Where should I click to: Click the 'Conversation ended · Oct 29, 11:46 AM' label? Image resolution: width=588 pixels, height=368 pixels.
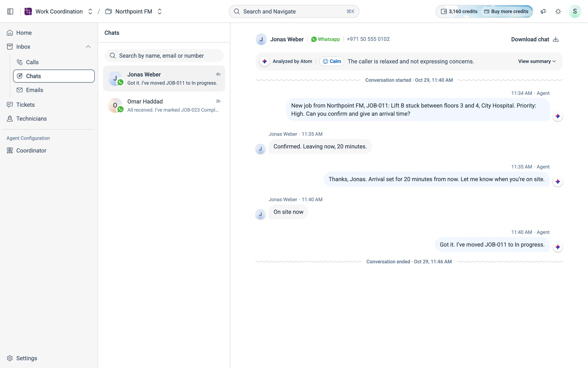(409, 262)
